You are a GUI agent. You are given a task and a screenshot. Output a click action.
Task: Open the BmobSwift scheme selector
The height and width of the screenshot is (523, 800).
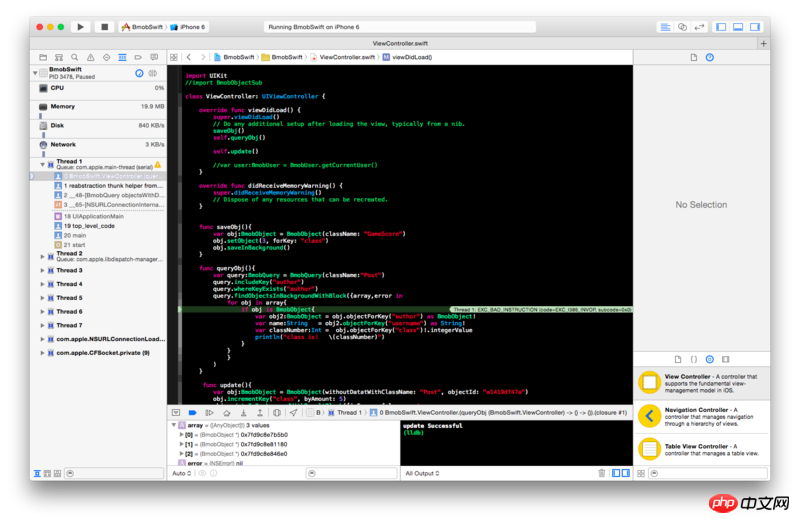pos(142,27)
